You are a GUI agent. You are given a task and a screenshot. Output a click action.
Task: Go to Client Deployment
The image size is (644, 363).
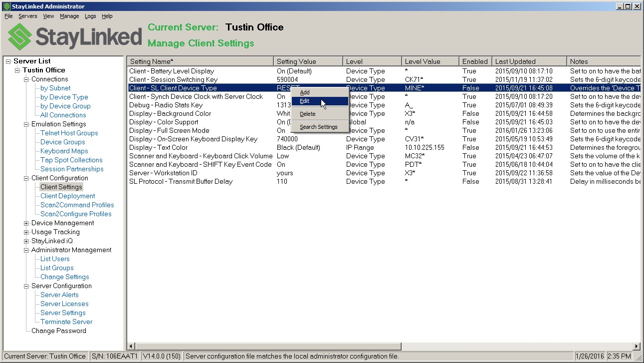tap(68, 196)
